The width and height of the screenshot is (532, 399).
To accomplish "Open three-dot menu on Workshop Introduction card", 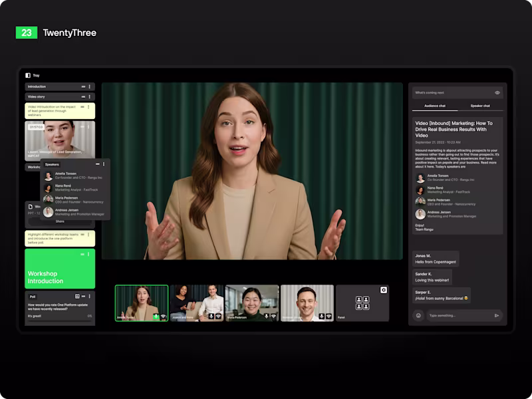I will (88, 254).
